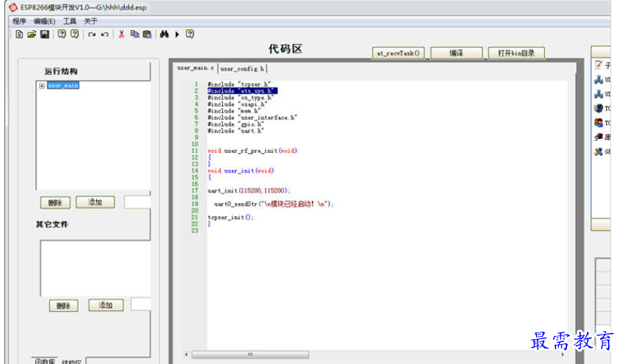This screenshot has width=620, height=364.
Task: Click the line #include "user_interface.h"
Action: [x=252, y=118]
